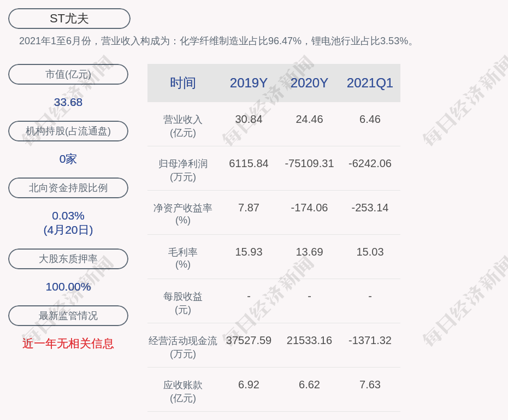Image resolution: width=508 pixels, height=420 pixels.
Task: Click the 37527.59 cash flow cell
Action: (x=249, y=340)
